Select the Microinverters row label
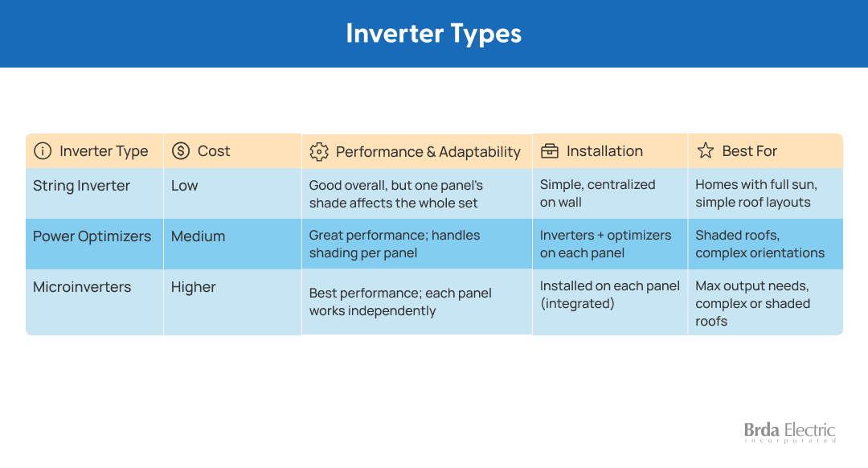The width and height of the screenshot is (868, 468). point(82,287)
